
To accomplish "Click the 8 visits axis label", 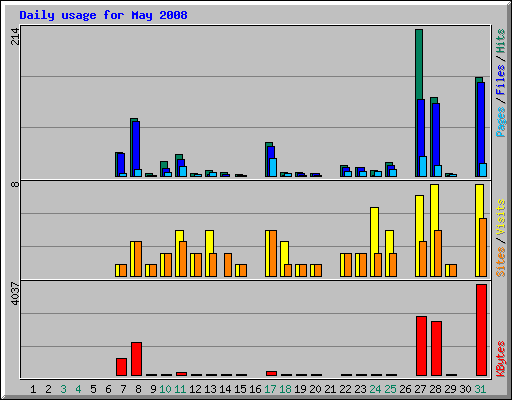I will pos(15,184).
